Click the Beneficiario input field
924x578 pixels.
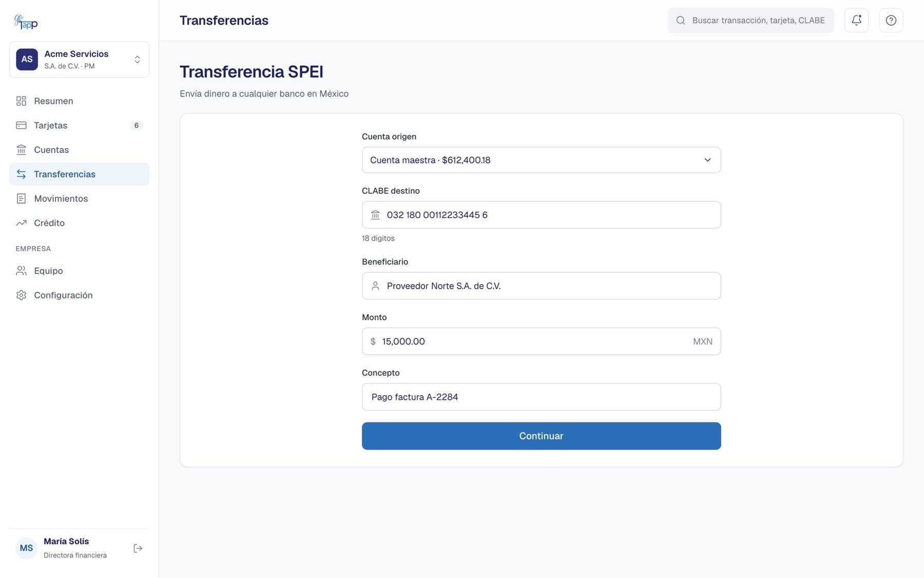(541, 286)
